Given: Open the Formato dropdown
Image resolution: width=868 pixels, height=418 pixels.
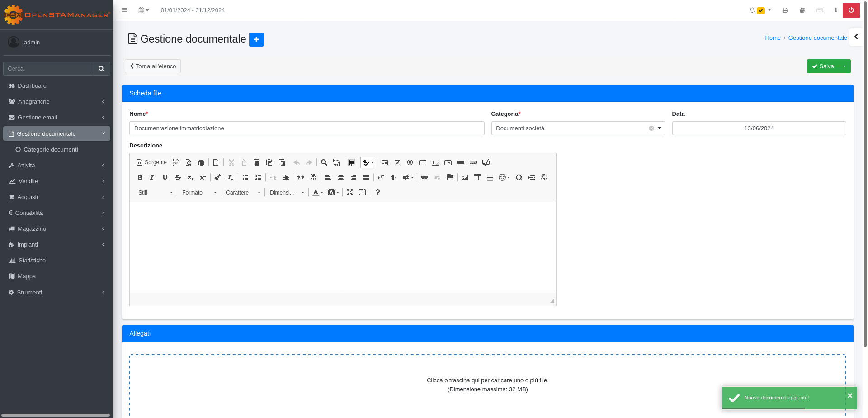Looking at the screenshot, I should 199,192.
